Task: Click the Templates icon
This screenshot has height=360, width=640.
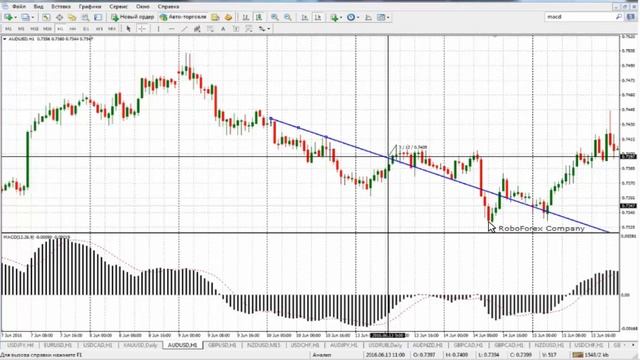Action: pos(381,17)
